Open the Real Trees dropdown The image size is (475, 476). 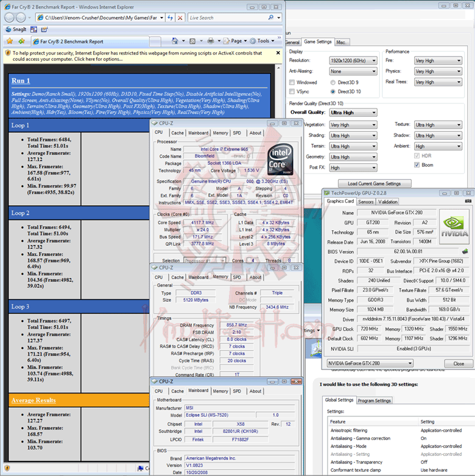click(438, 82)
